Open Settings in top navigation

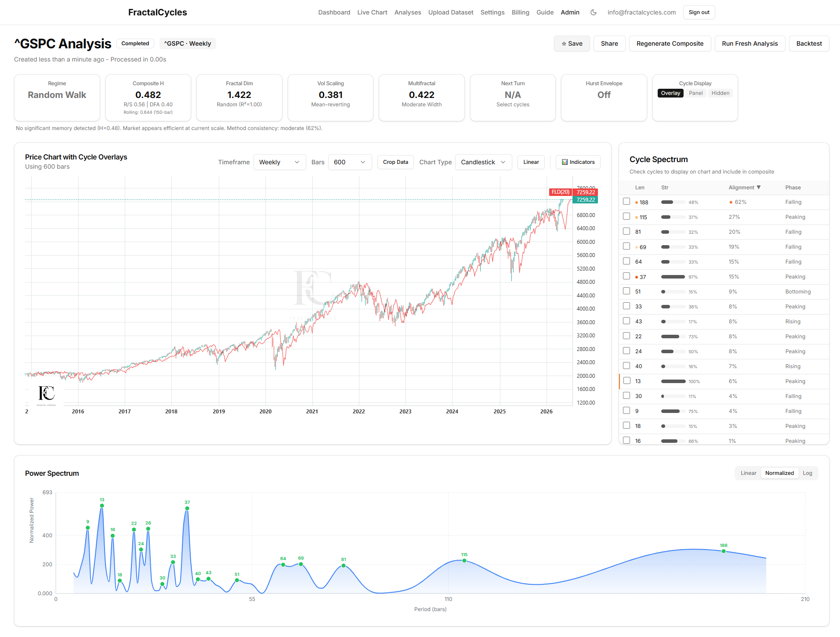click(492, 12)
